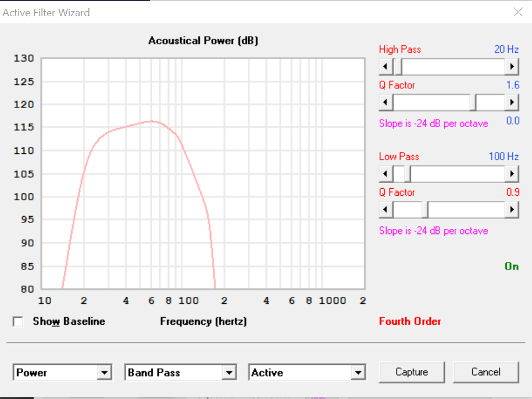This screenshot has width=532, height=399.
Task: Click the Low Pass frequency slider thumb
Action: [x=407, y=174]
